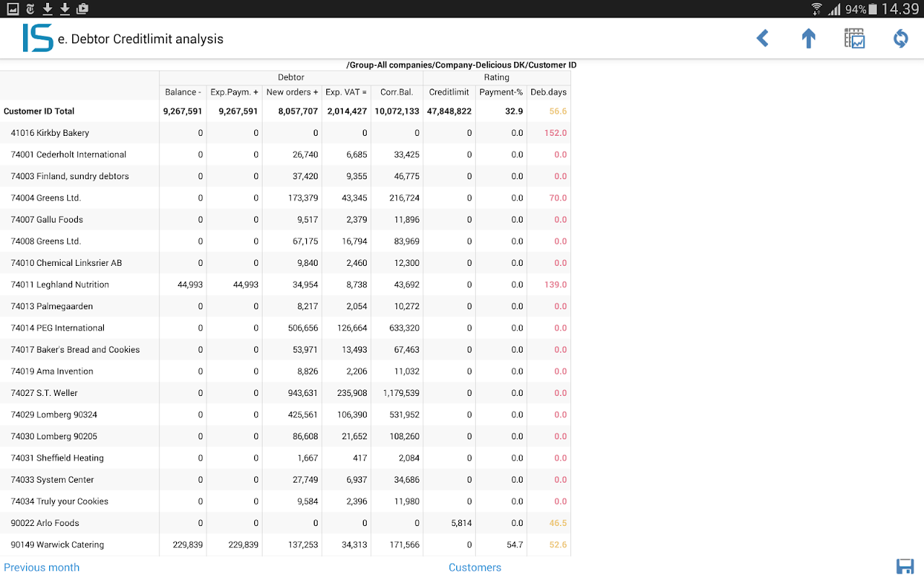924x578 pixels.
Task: Select customer 90022 Arlo Foods
Action: (x=285, y=523)
